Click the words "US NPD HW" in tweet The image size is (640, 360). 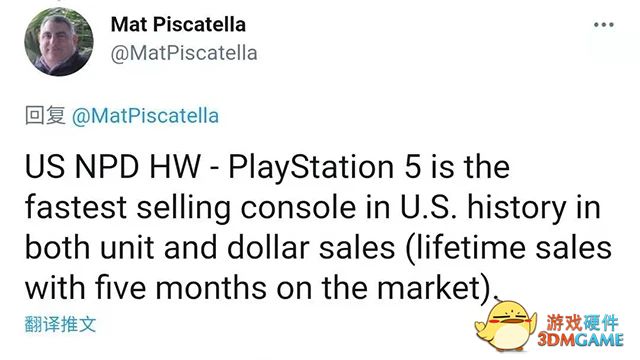pyautogui.click(x=113, y=167)
